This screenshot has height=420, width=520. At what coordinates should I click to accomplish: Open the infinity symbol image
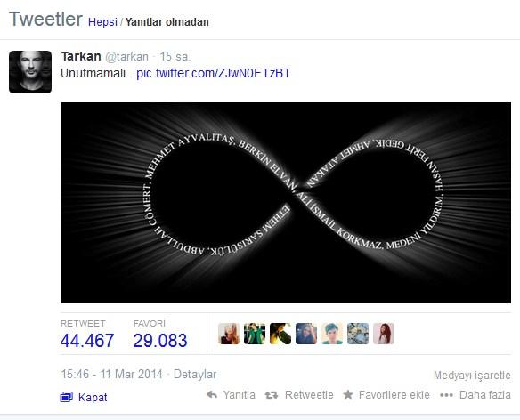pyautogui.click(x=286, y=203)
